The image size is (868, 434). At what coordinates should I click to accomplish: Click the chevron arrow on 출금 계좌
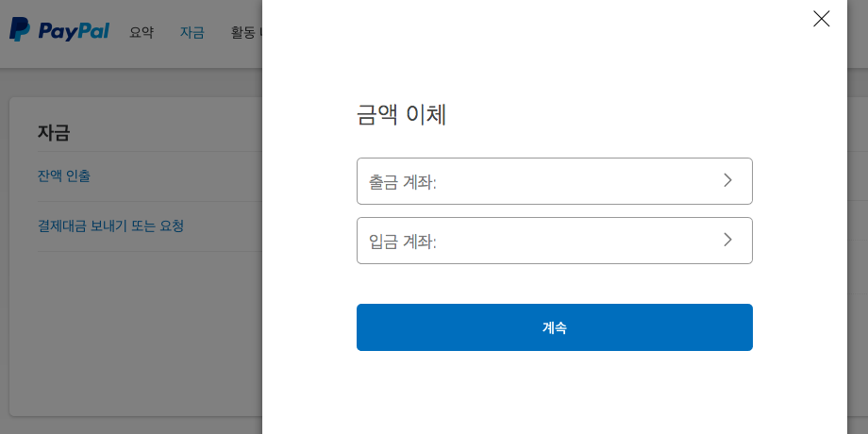pos(727,180)
